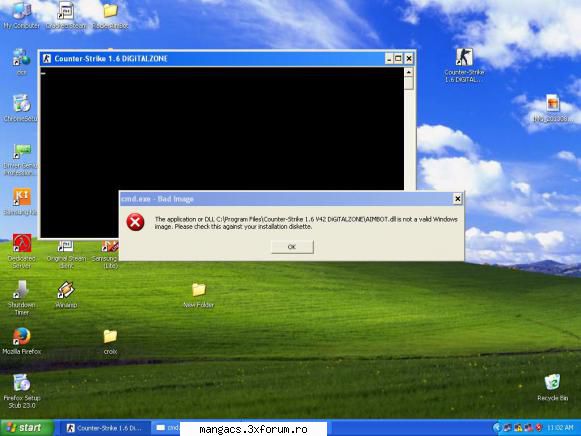Select the Firefox Setup Stub installer icon
This screenshot has height=436, width=581.
pyautogui.click(x=21, y=391)
